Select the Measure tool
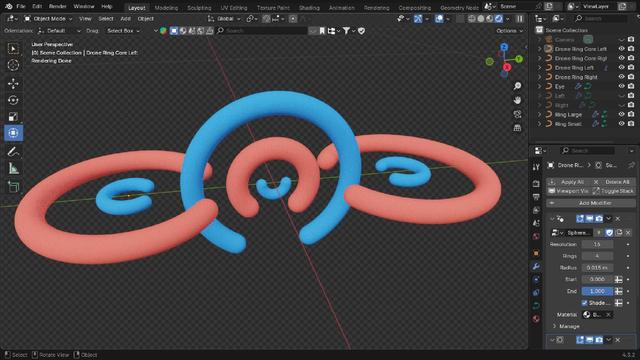Screen dimensions: 640x360 pos(13,168)
